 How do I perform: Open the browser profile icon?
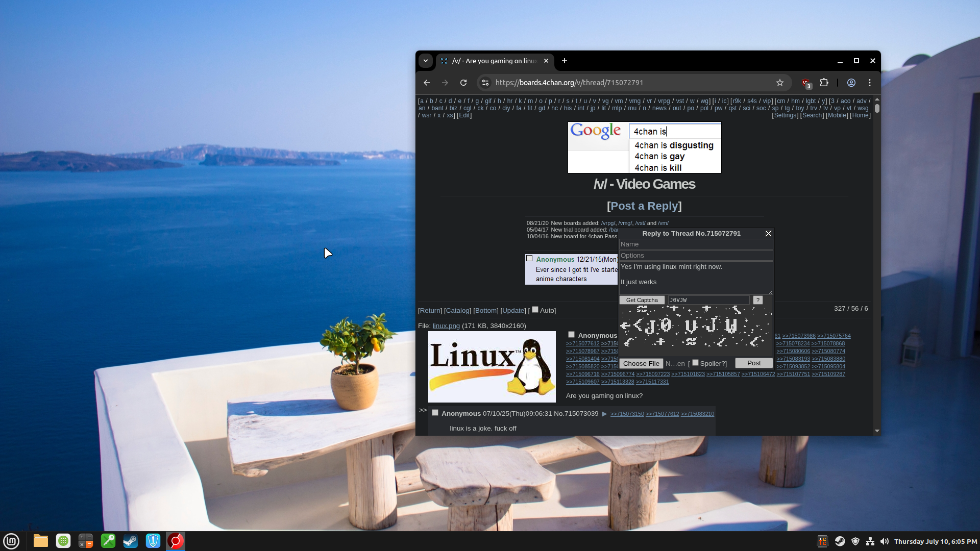click(x=851, y=83)
